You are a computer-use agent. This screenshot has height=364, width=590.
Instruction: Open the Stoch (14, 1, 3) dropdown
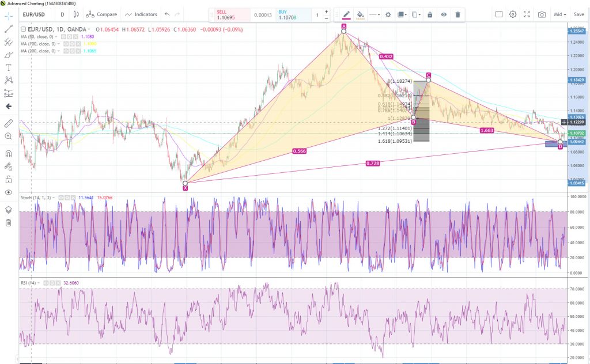pos(54,198)
